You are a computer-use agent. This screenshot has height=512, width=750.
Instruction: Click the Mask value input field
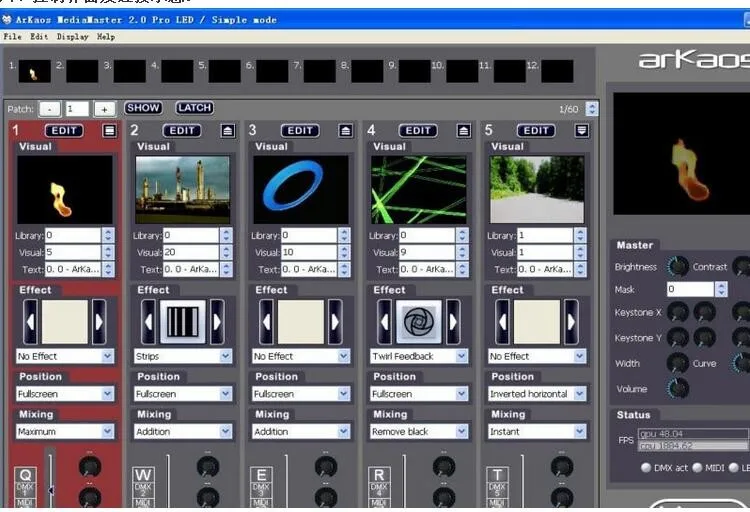tap(690, 289)
